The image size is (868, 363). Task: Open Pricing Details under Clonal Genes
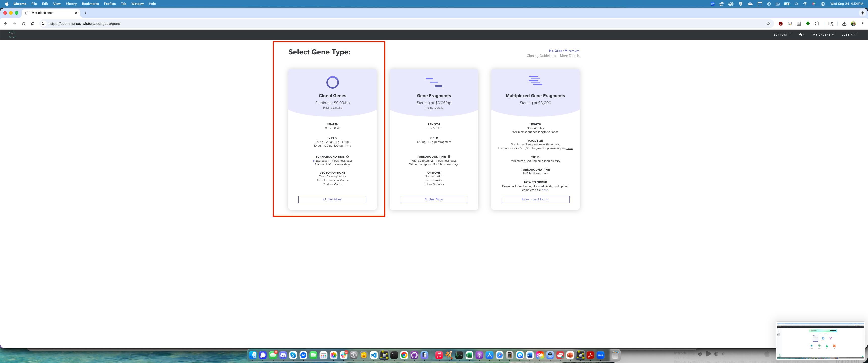[x=332, y=108]
